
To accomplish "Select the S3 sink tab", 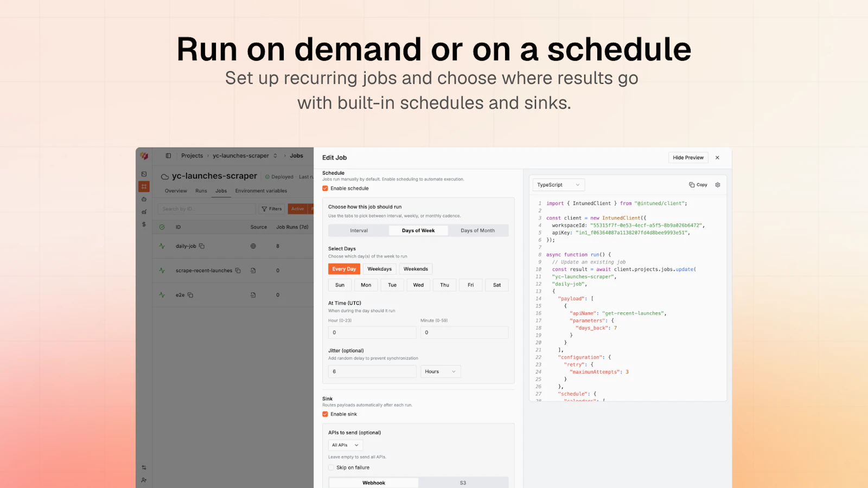I will (x=463, y=483).
